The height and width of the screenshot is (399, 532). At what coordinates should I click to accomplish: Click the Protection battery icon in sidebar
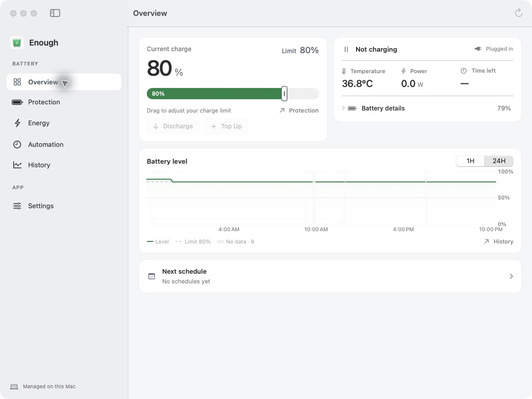(17, 102)
